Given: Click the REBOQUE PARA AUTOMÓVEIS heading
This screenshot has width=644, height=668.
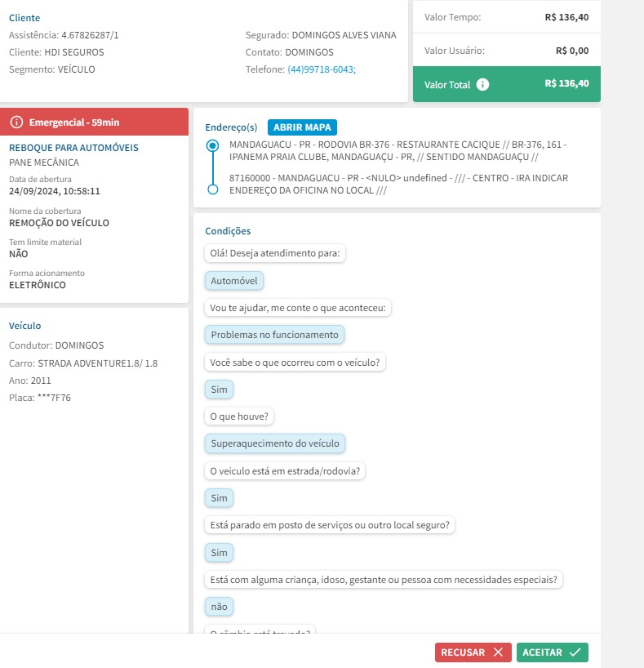Looking at the screenshot, I should 73,148.
